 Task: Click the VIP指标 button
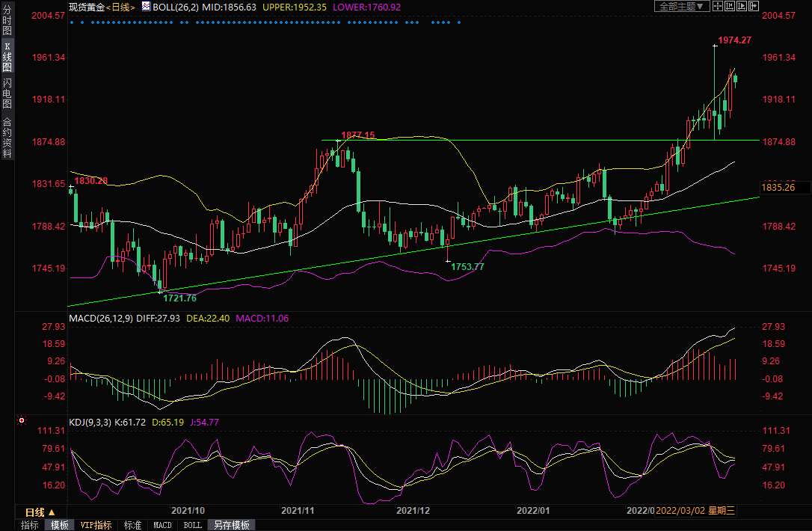point(96,525)
